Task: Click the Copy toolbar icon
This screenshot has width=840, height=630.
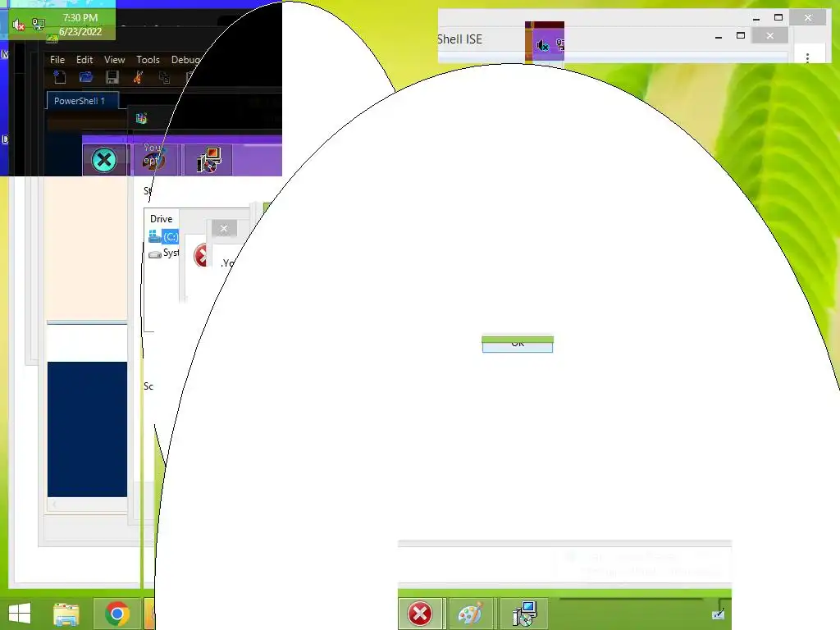Action: pos(164,78)
